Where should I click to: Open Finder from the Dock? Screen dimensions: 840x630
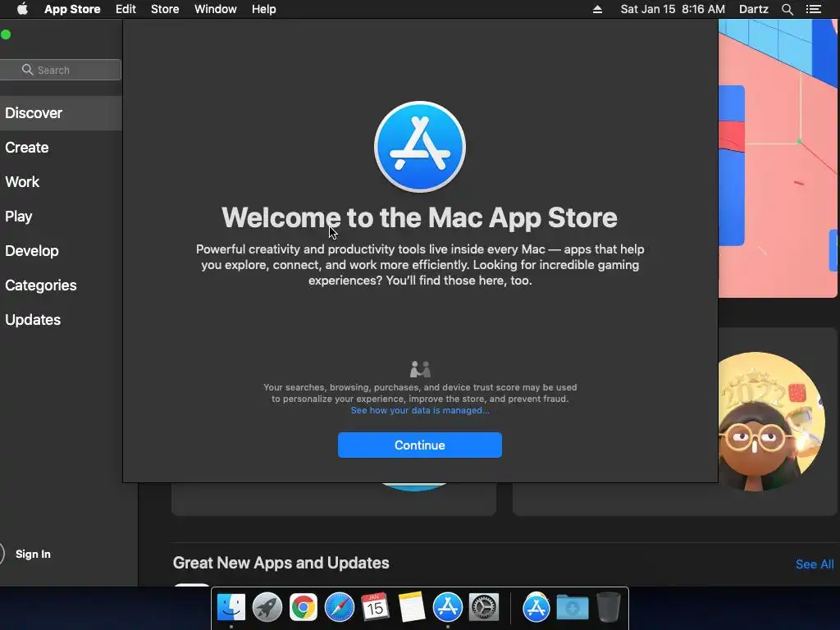point(231,608)
